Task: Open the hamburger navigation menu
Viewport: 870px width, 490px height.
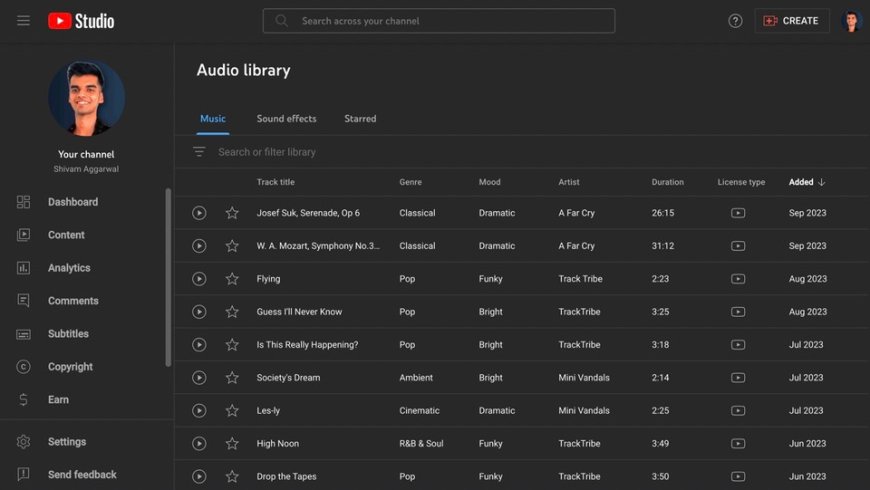Action: coord(23,21)
